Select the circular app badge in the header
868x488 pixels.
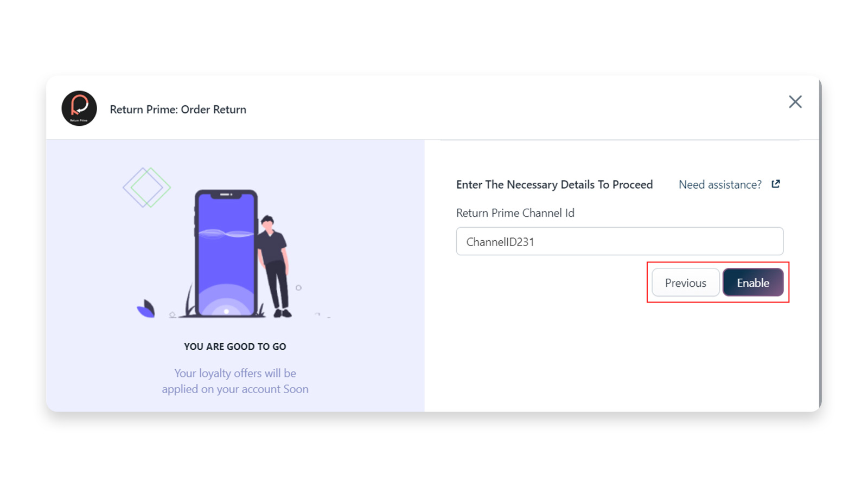pos(79,108)
